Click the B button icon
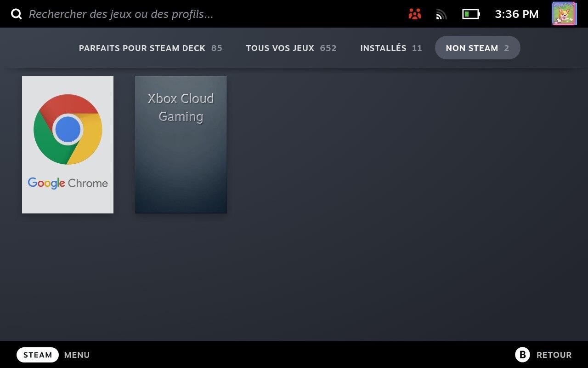588x368 pixels. (522, 355)
